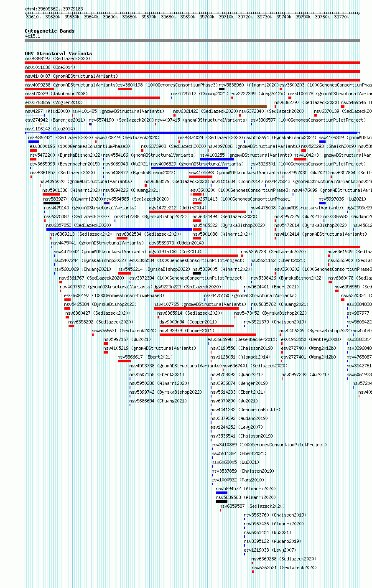Open variant esv1244252 (Levy2007)
This screenshot has height=588, width=372.
coord(237,427)
